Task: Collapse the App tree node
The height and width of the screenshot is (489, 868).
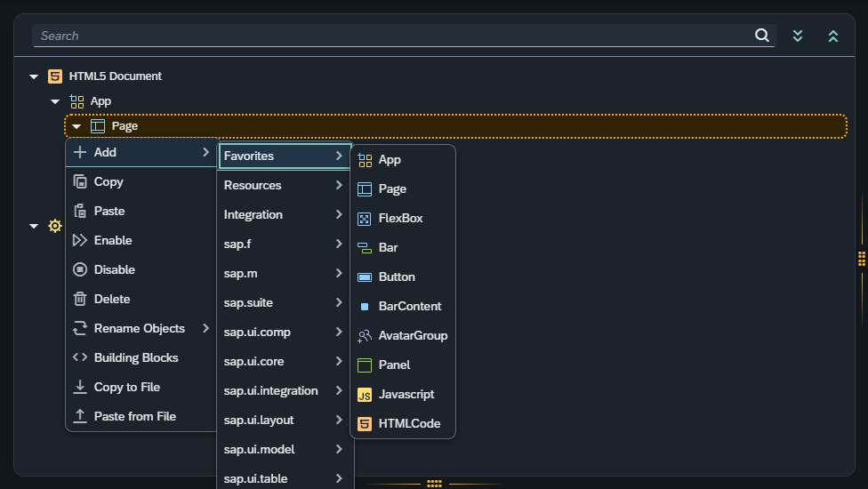Action: click(55, 101)
